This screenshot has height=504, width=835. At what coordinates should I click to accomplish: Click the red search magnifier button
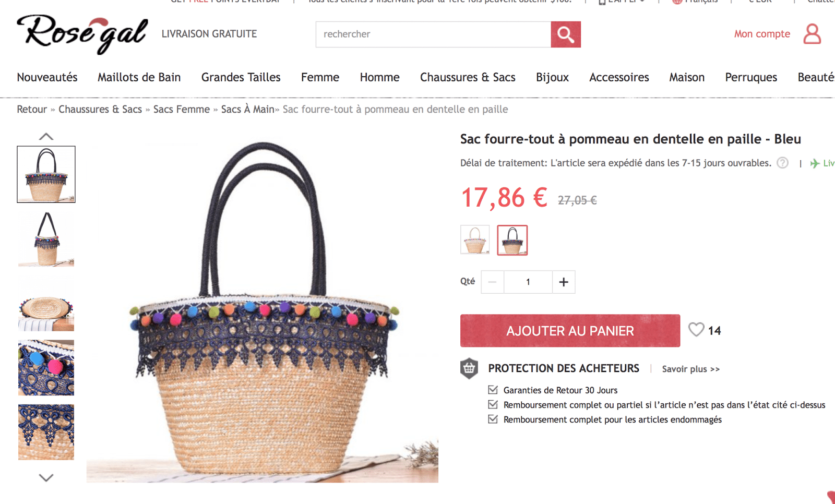pyautogui.click(x=566, y=34)
